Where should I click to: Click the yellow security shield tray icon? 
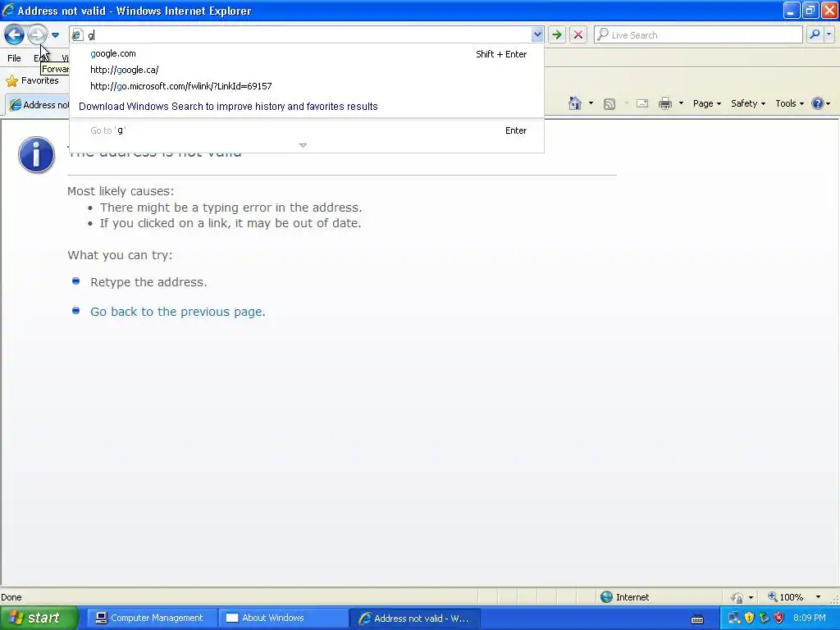click(x=749, y=619)
